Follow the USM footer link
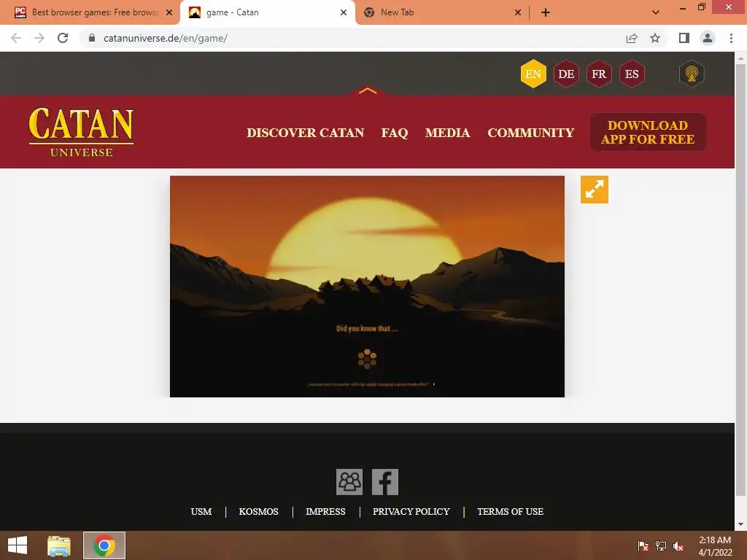This screenshot has height=560, width=747. 201,511
